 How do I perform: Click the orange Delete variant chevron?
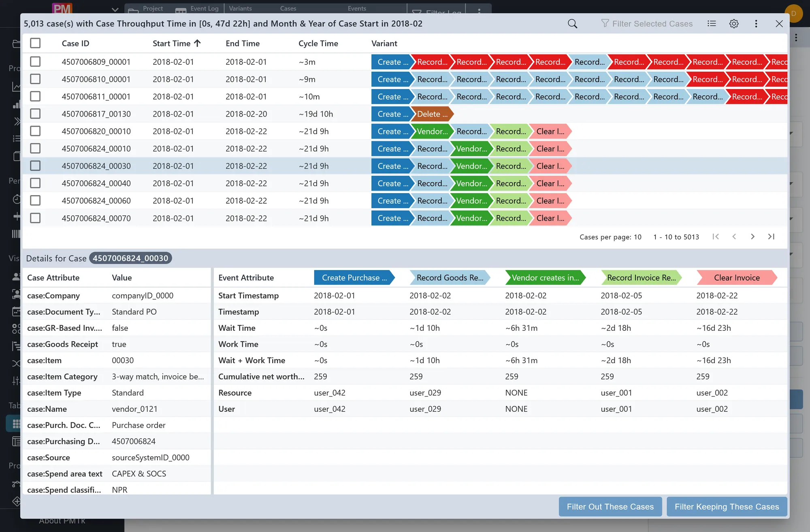(x=432, y=114)
